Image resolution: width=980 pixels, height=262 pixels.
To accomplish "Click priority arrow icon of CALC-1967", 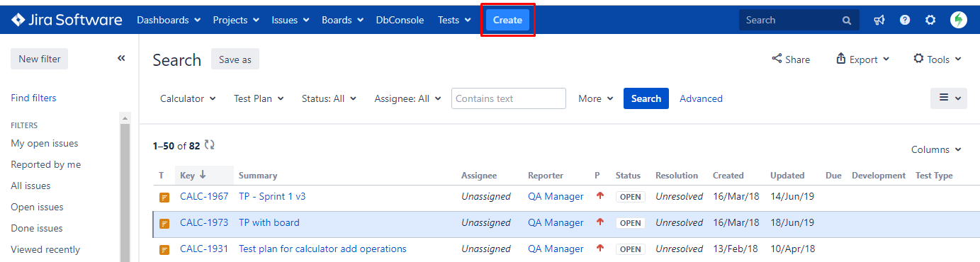I will [x=600, y=196].
